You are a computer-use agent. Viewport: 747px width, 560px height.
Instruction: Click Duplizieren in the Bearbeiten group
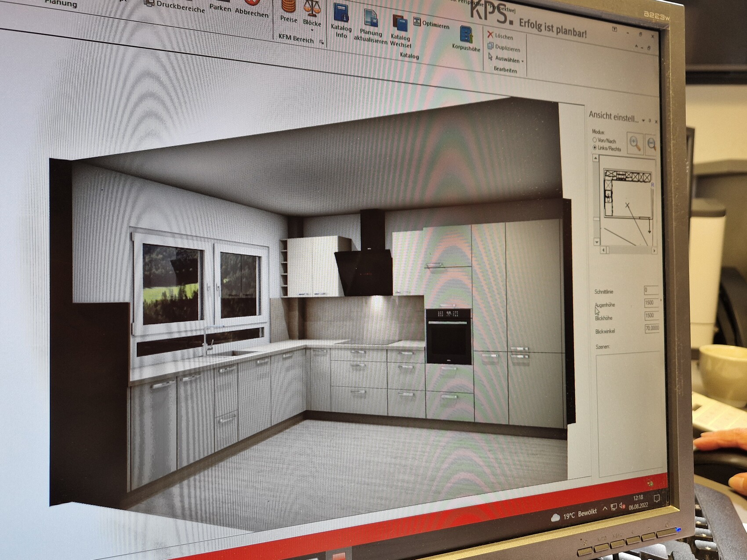click(504, 47)
